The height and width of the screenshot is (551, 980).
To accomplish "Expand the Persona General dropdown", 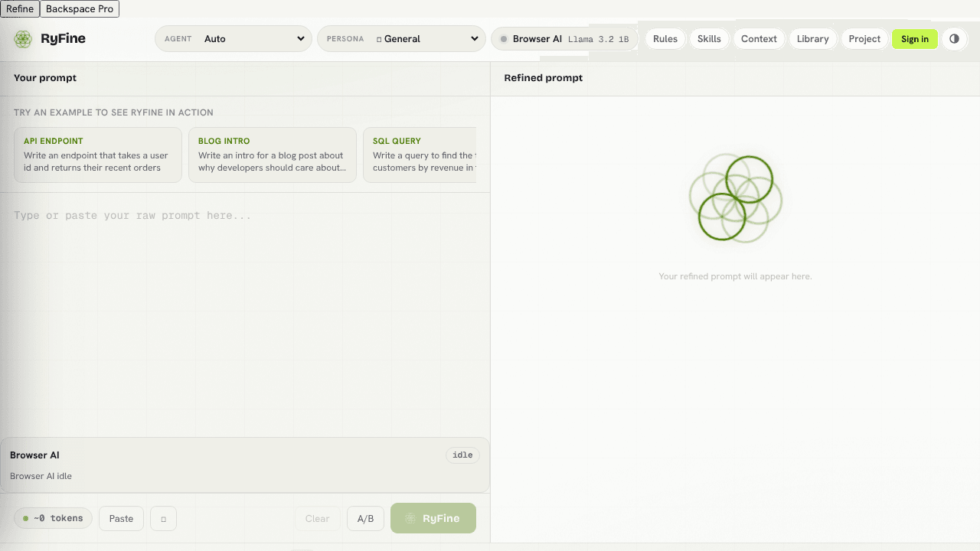I will pos(401,39).
